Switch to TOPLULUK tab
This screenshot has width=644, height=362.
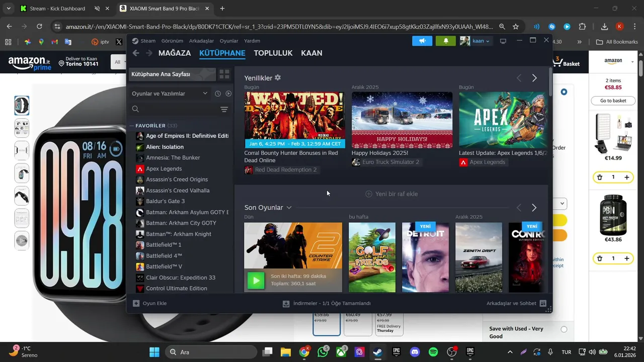[x=273, y=53]
